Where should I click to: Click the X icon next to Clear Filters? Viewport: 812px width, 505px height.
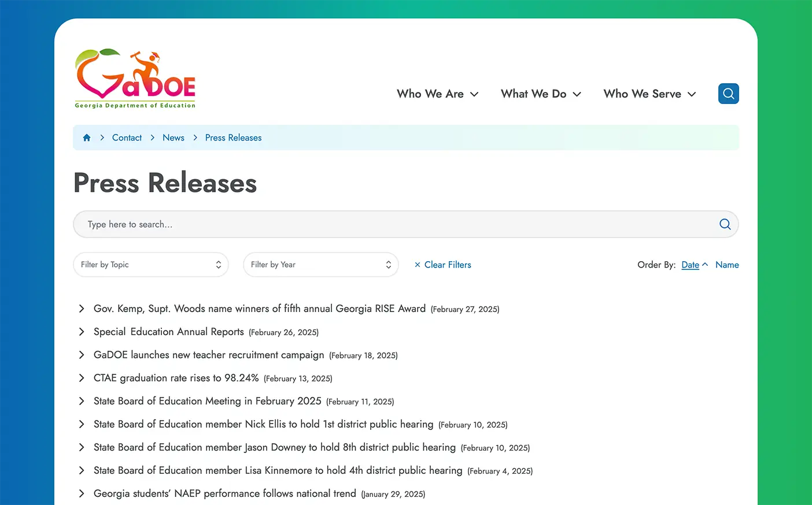418,265
